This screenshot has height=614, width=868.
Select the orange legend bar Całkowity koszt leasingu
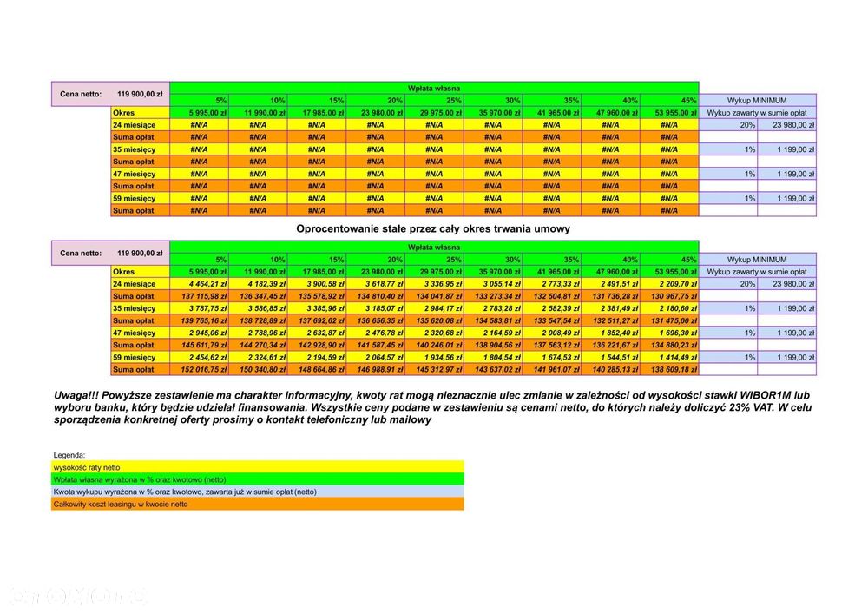(x=258, y=504)
